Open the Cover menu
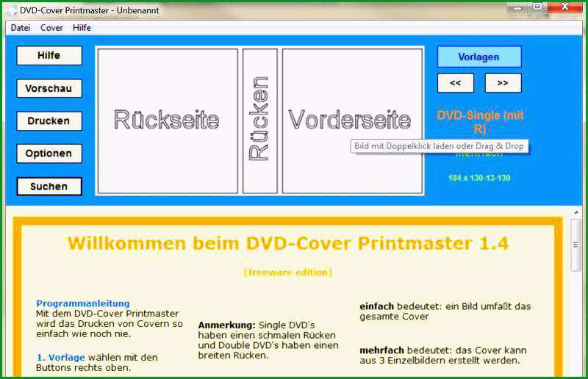The height and width of the screenshot is (379, 588). coord(51,28)
